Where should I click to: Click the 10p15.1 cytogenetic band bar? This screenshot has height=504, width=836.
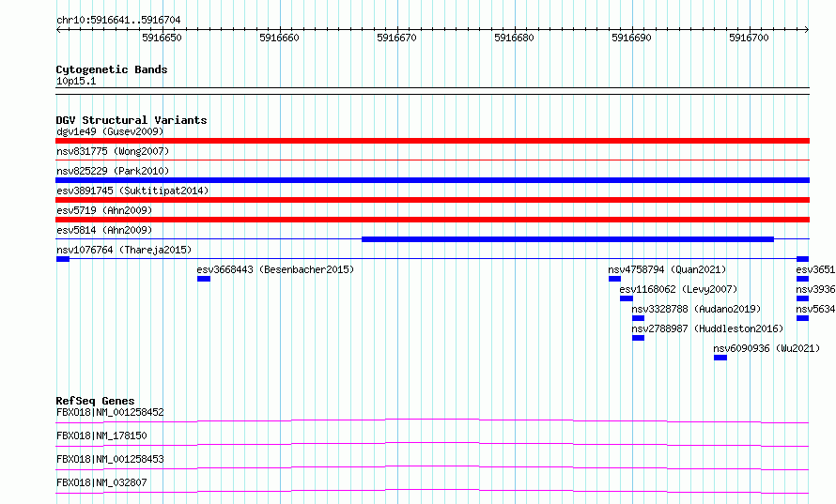point(432,91)
